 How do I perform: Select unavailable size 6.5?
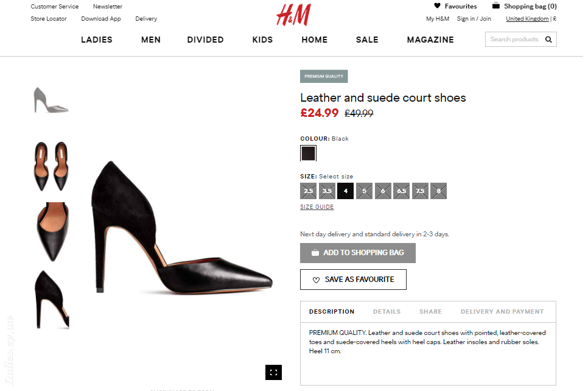pyautogui.click(x=401, y=191)
